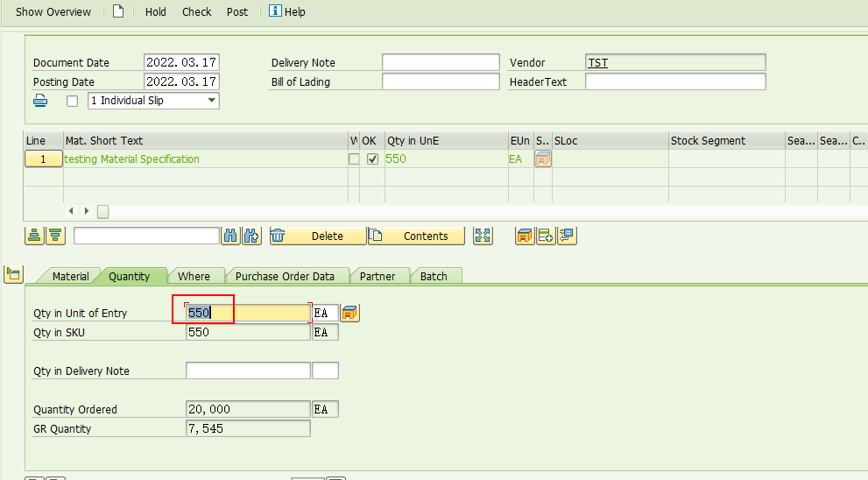Click the Qty in Delivery Note field

pos(248,371)
